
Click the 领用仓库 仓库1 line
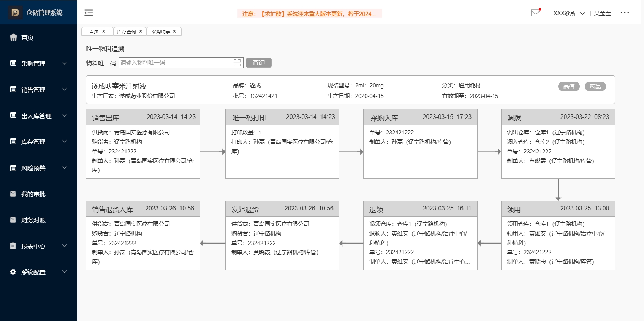(x=546, y=224)
